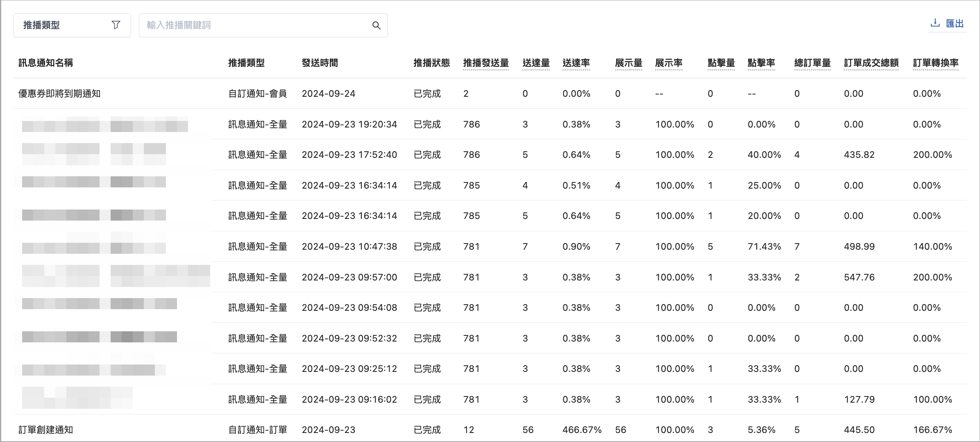980x442 pixels.
Task: Open the 優惠券即將到期通知 row
Action: [x=490, y=93]
